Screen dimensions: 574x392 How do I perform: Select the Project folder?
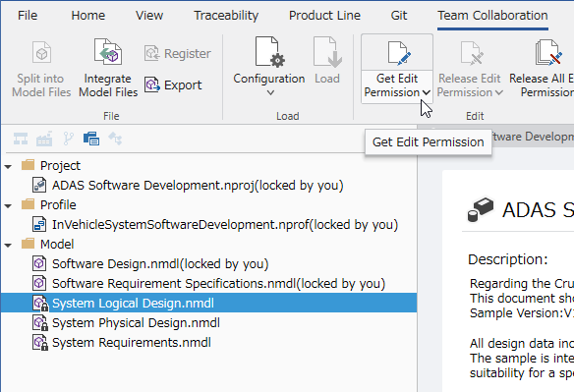click(51, 165)
